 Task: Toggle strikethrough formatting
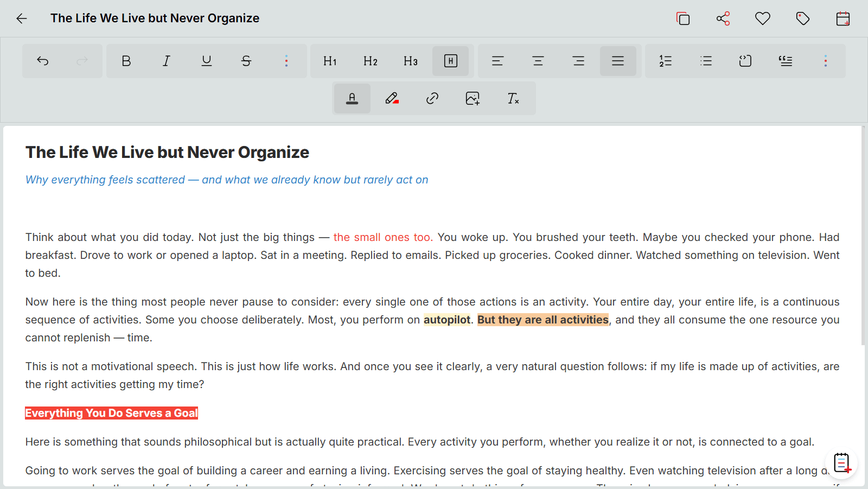click(246, 61)
